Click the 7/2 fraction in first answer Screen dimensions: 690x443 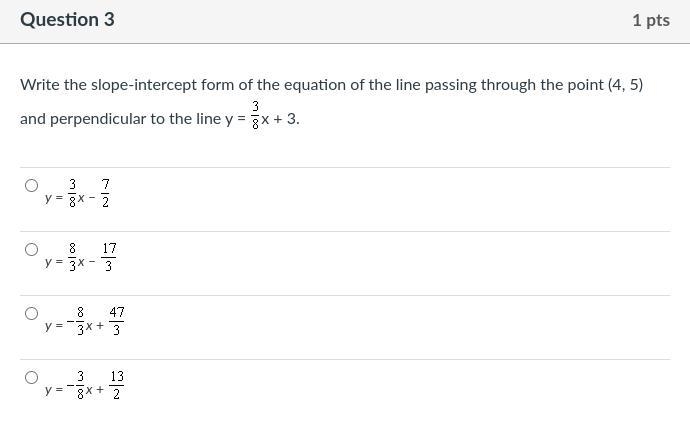105,193
